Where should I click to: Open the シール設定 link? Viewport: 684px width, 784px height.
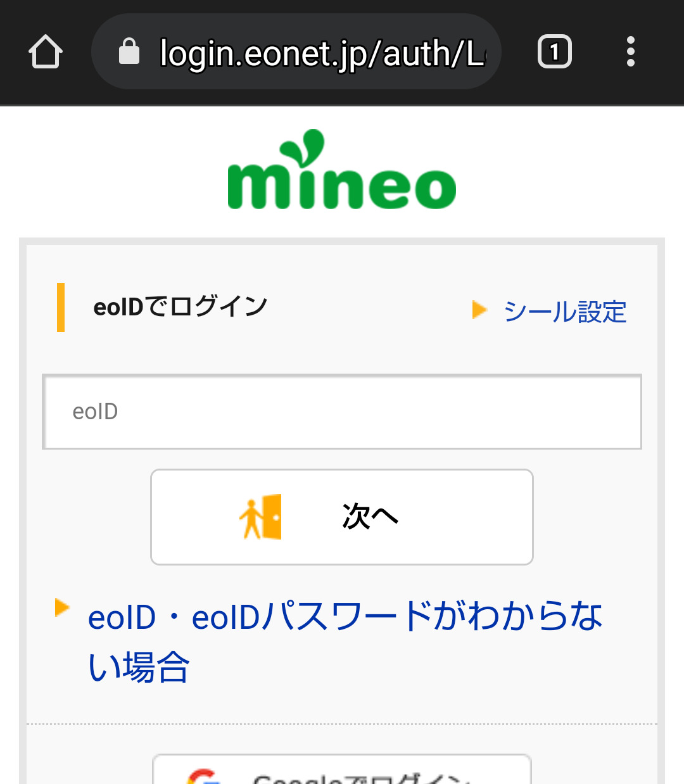click(x=564, y=312)
